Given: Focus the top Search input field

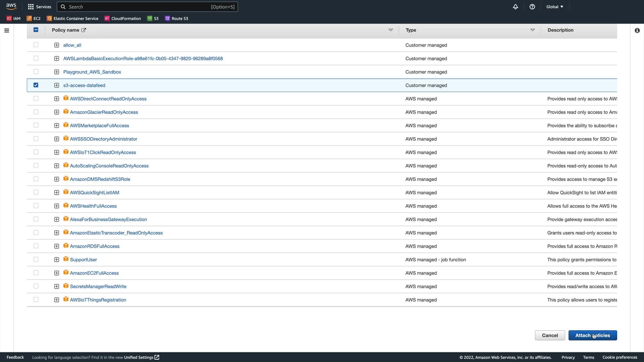Looking at the screenshot, I should click(x=138, y=7).
